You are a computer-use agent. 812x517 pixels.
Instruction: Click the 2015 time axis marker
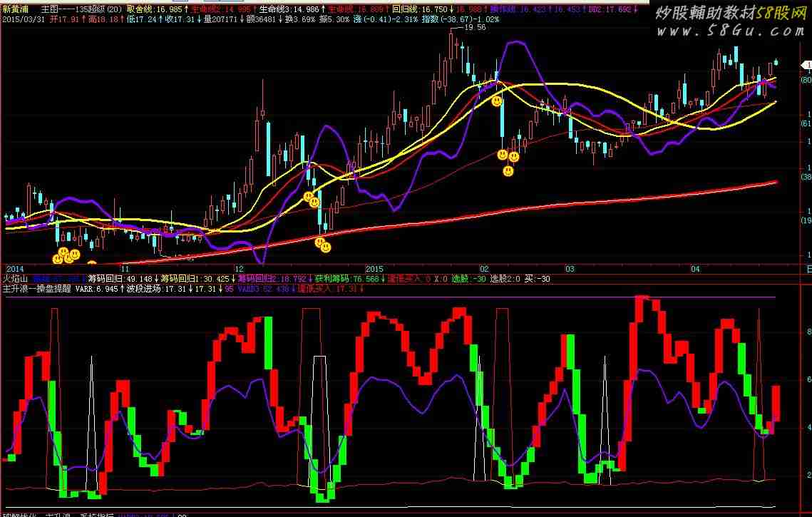pyautogui.click(x=374, y=269)
